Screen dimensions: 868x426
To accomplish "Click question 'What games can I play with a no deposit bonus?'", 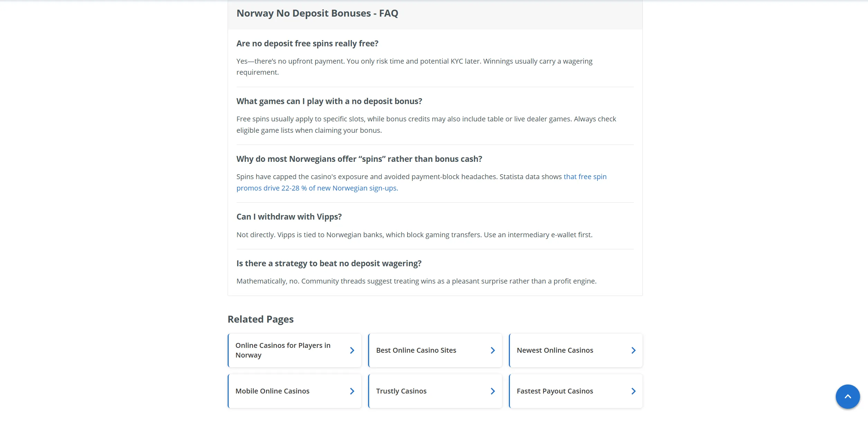I will coord(329,101).
